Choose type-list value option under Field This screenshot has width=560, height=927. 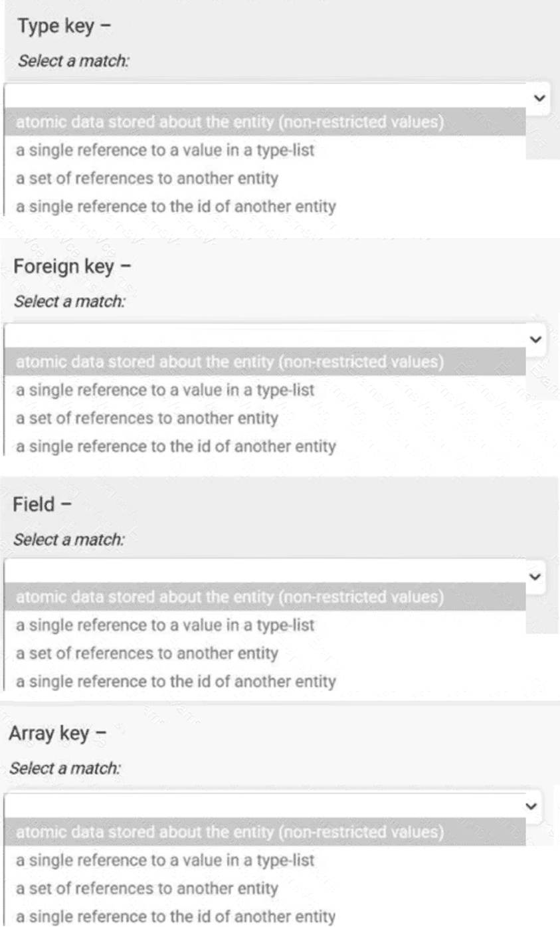[165, 625]
